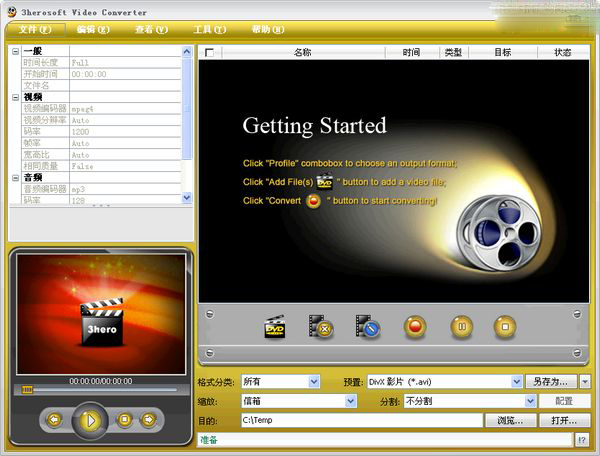Click the Add File DVD clapperboard icon

(x=274, y=327)
